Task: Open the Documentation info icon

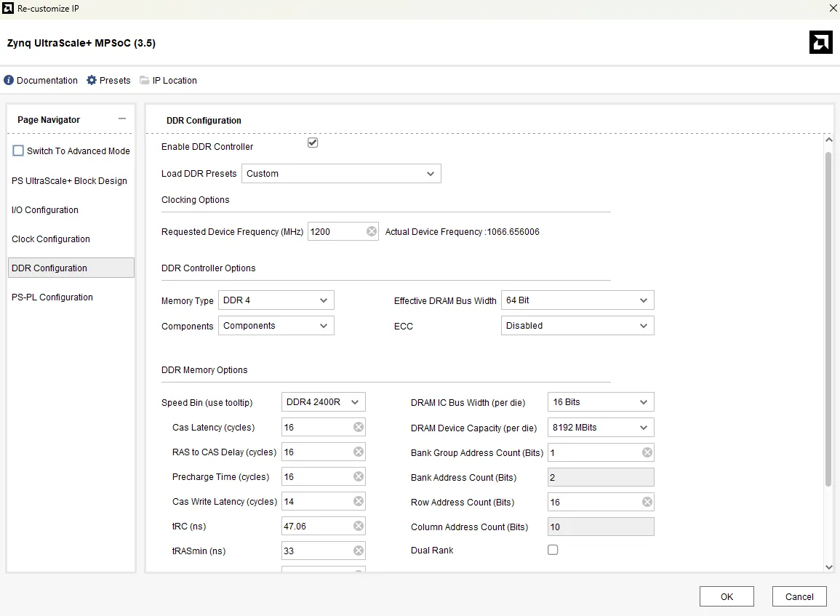Action: coord(9,80)
